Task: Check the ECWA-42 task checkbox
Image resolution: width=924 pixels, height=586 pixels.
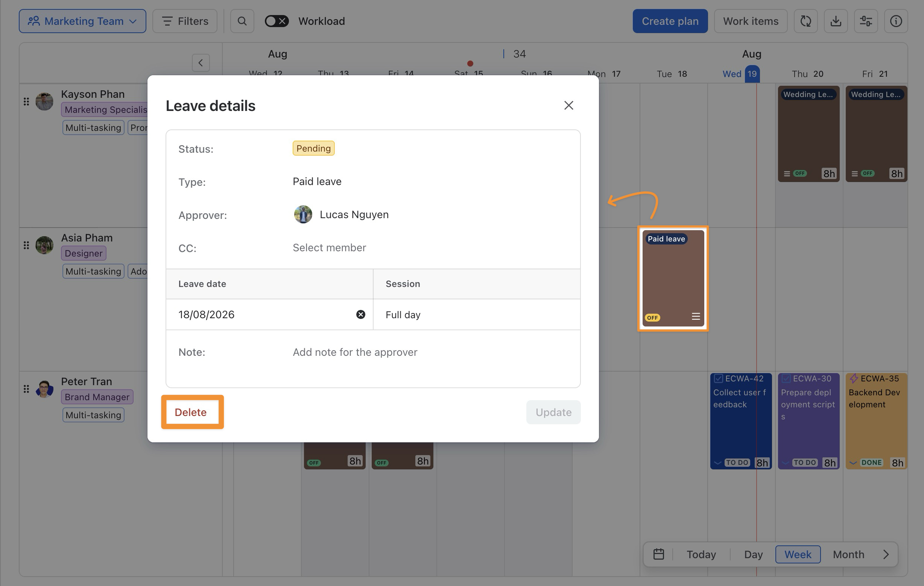Action: (x=718, y=378)
